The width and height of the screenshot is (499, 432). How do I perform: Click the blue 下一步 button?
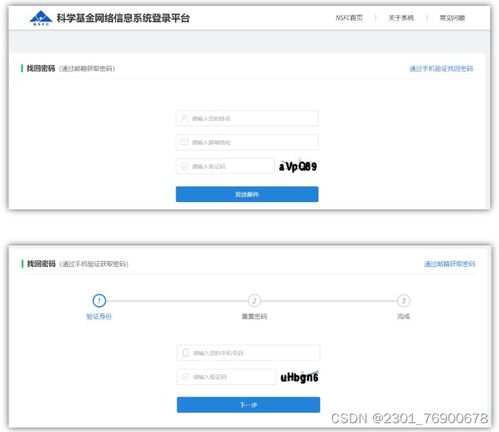click(x=248, y=405)
